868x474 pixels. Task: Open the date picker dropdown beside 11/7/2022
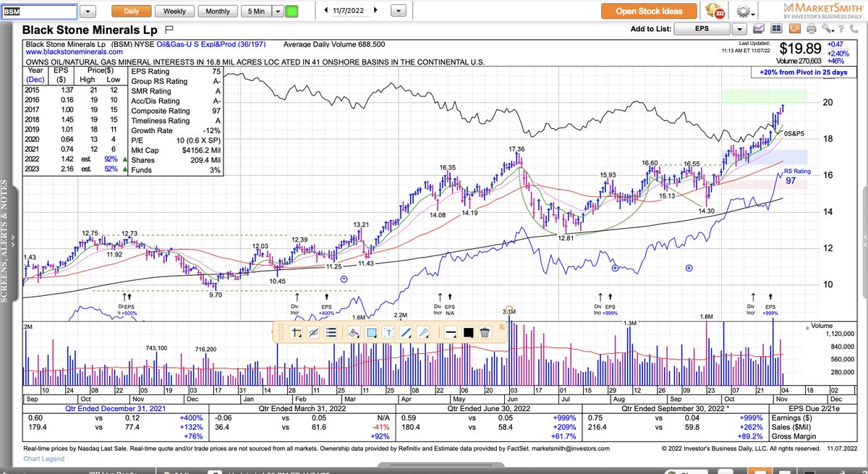coord(397,11)
